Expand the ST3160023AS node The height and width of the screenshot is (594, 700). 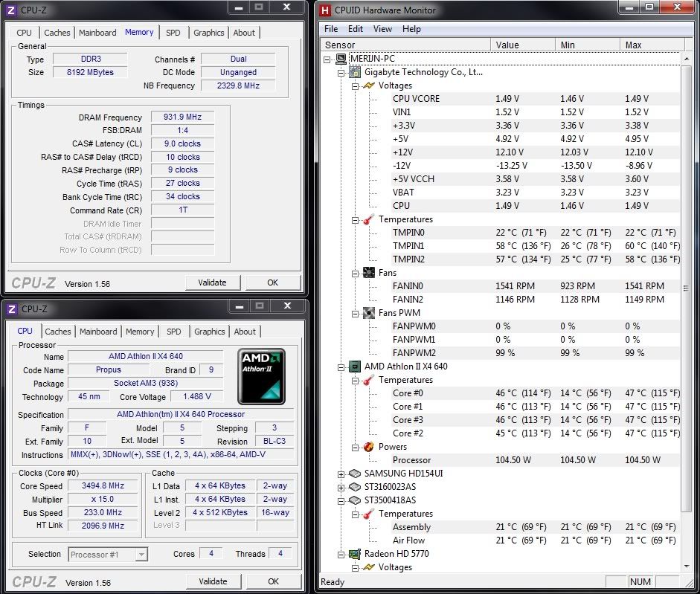point(341,488)
